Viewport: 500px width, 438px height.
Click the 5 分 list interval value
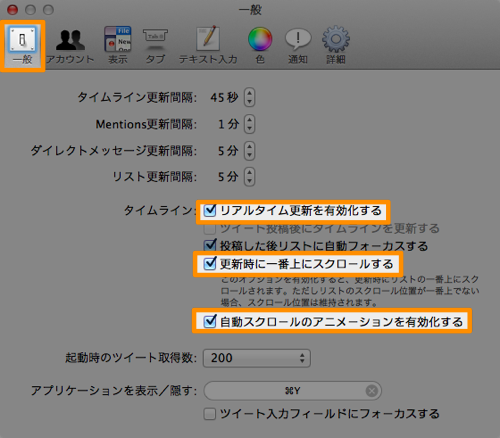pos(228,177)
